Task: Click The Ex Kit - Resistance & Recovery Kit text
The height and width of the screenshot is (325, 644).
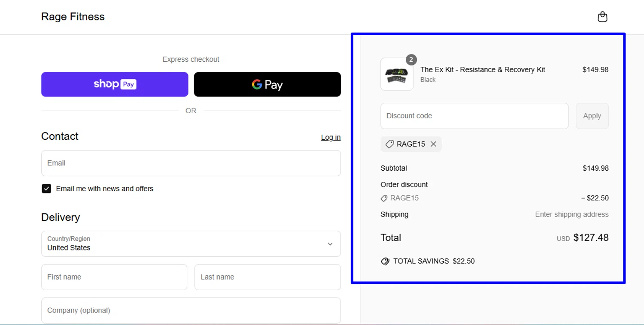Action: [x=483, y=69]
